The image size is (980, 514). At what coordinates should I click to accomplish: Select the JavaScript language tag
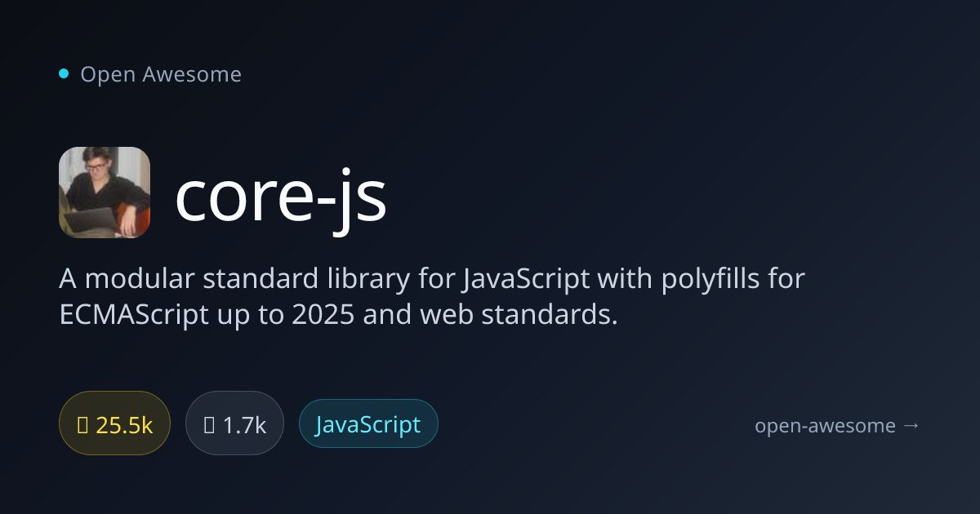(368, 423)
